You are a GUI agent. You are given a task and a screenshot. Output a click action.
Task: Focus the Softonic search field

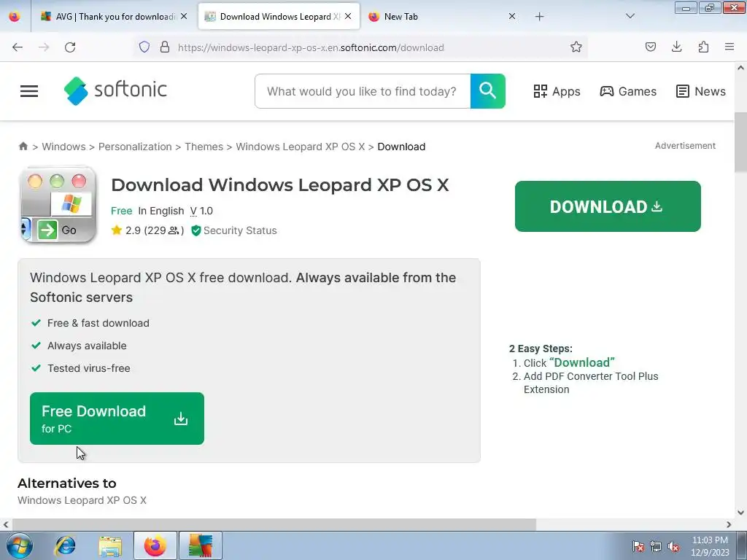tap(363, 91)
